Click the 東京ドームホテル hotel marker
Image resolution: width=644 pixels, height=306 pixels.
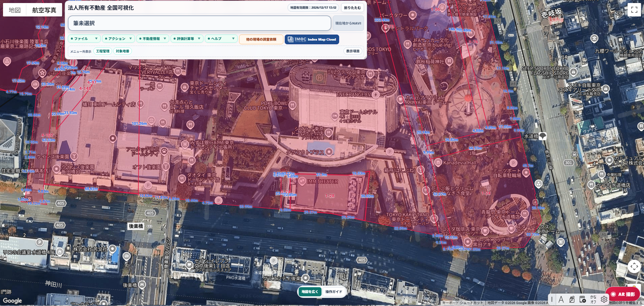pos(334,116)
